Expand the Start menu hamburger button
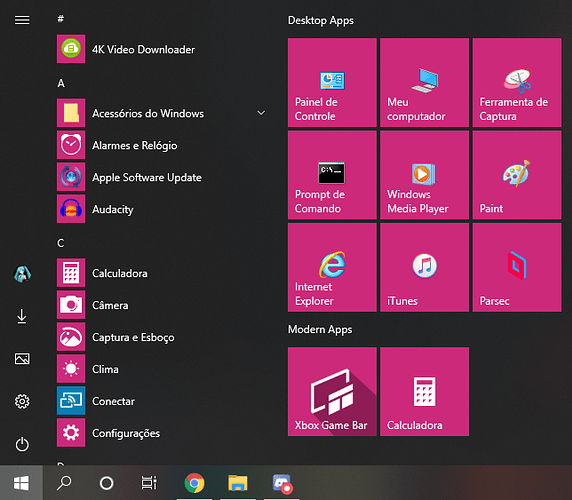572x500 pixels. [x=22, y=20]
